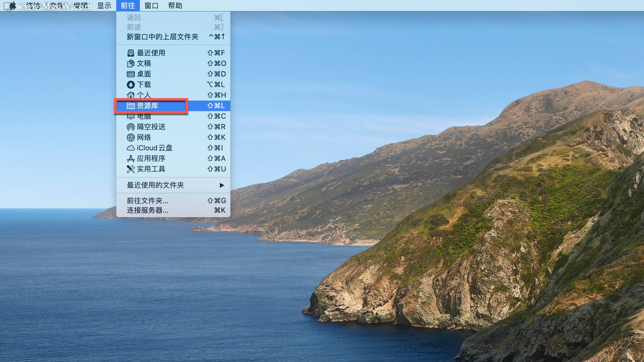Click the Desktop (桌面) icon
This screenshot has height=362, width=644.
(x=131, y=74)
